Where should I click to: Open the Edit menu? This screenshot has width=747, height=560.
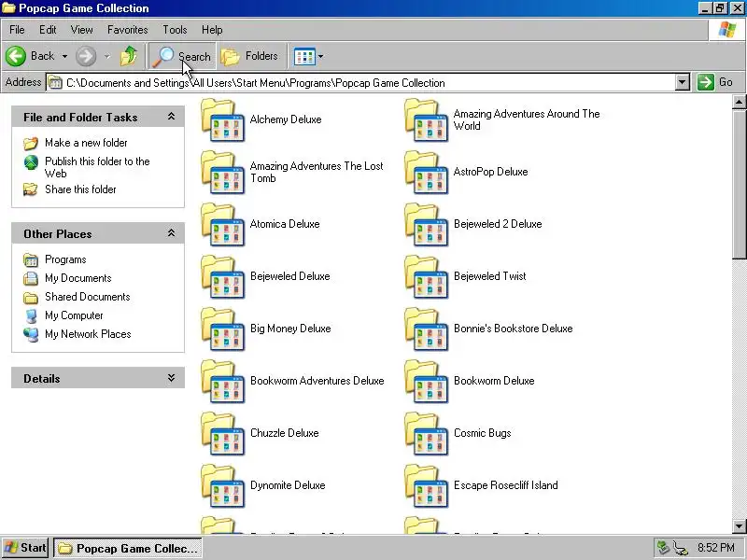[x=48, y=30]
